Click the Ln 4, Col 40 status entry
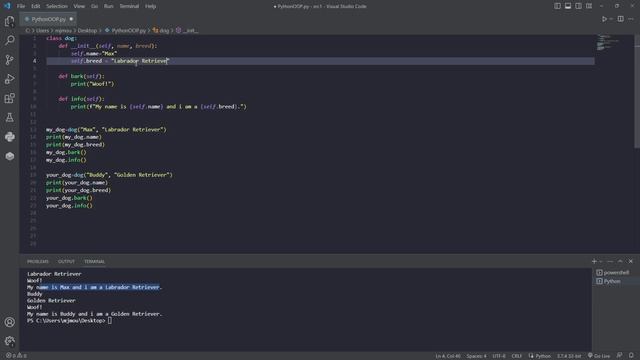This screenshot has height=360, width=640. pyautogui.click(x=448, y=356)
